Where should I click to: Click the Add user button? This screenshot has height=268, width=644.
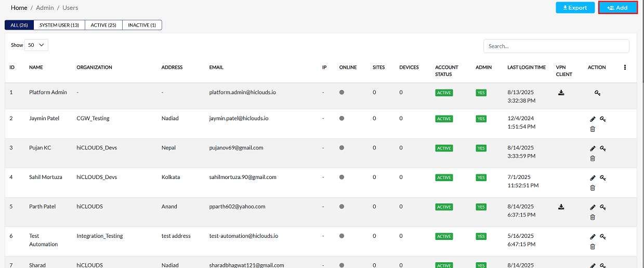tap(617, 8)
